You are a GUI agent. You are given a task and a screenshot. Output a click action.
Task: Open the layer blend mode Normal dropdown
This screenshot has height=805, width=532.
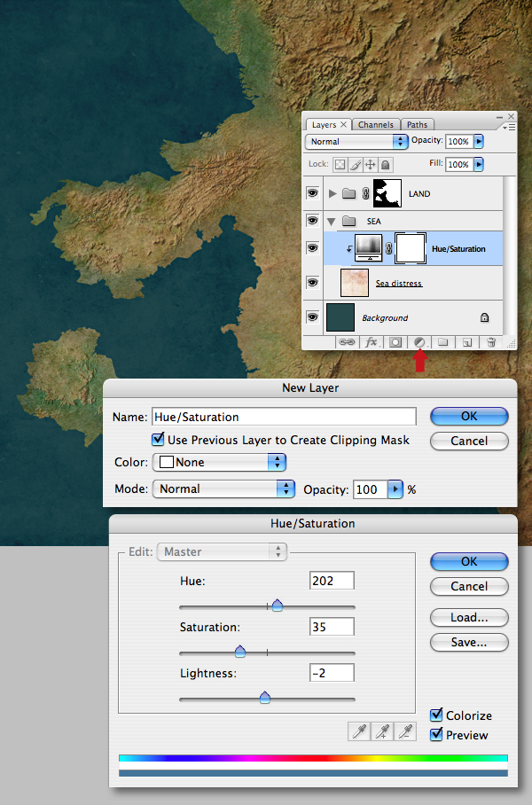point(356,142)
